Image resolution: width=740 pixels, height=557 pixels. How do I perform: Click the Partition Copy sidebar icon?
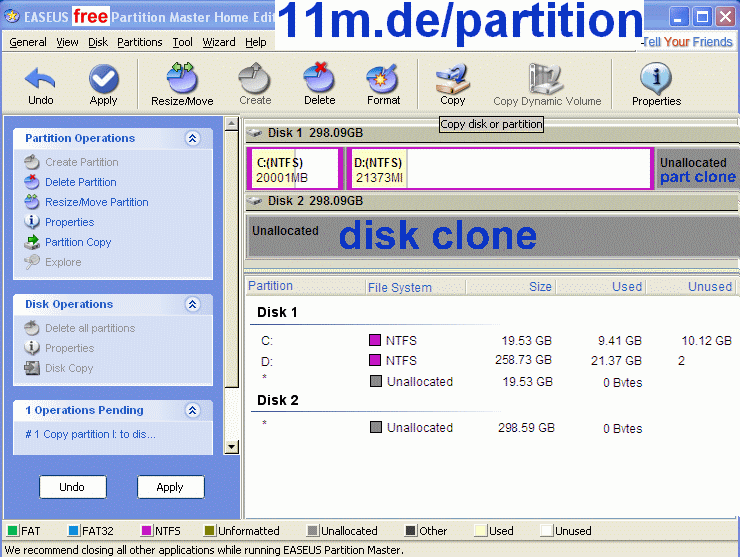click(x=32, y=242)
